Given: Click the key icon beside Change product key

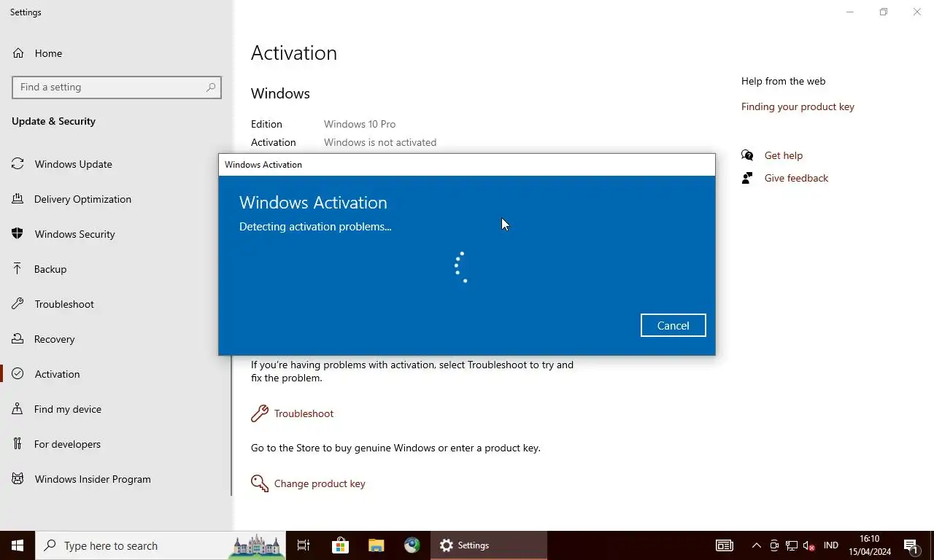Looking at the screenshot, I should (x=259, y=483).
